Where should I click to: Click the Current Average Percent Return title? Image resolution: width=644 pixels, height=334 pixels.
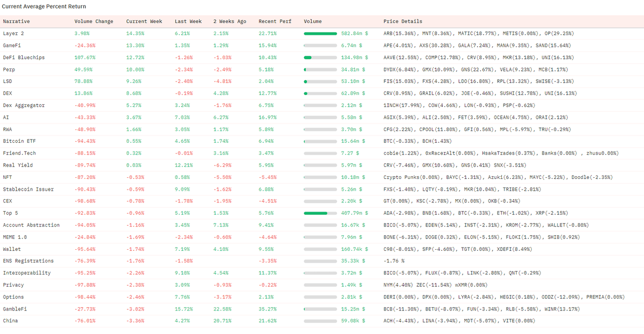click(x=44, y=6)
